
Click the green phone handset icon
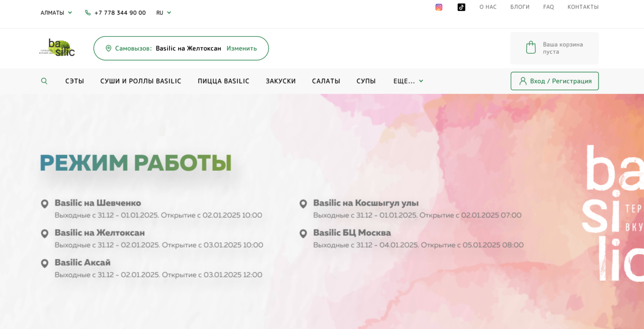point(88,13)
